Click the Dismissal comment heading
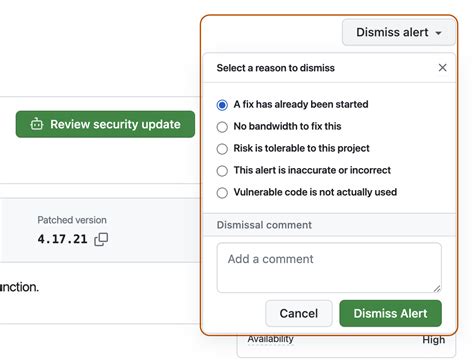The image size is (474, 364). coord(264,225)
